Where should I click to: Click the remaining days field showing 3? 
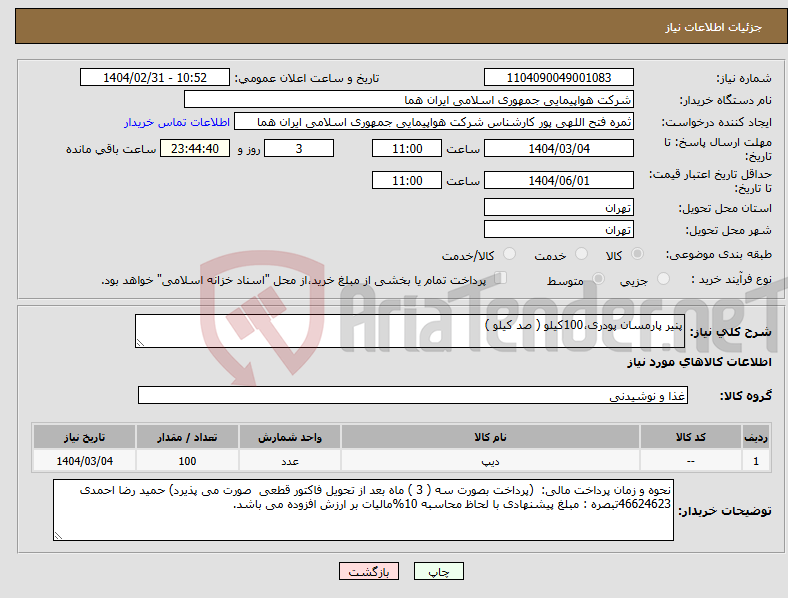point(299,148)
